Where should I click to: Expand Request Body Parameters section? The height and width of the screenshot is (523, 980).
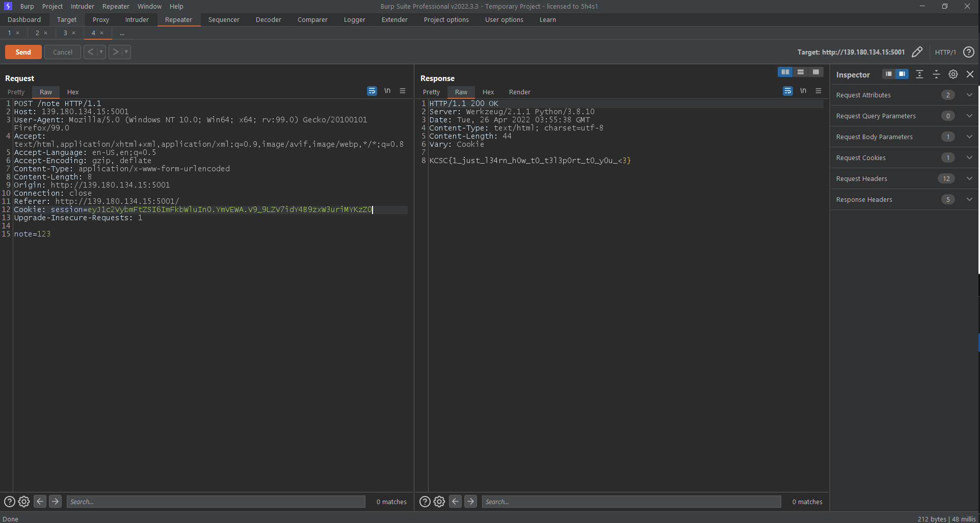coord(969,137)
